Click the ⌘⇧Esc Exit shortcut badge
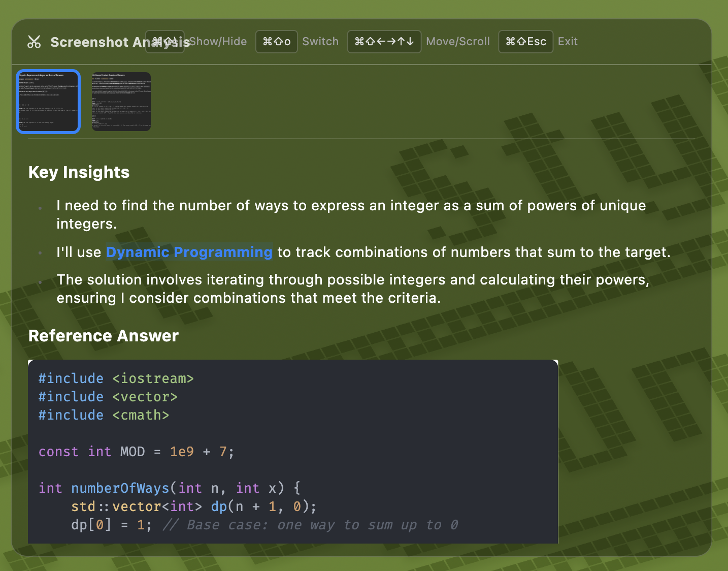Viewport: 728px width, 571px height. (x=526, y=42)
